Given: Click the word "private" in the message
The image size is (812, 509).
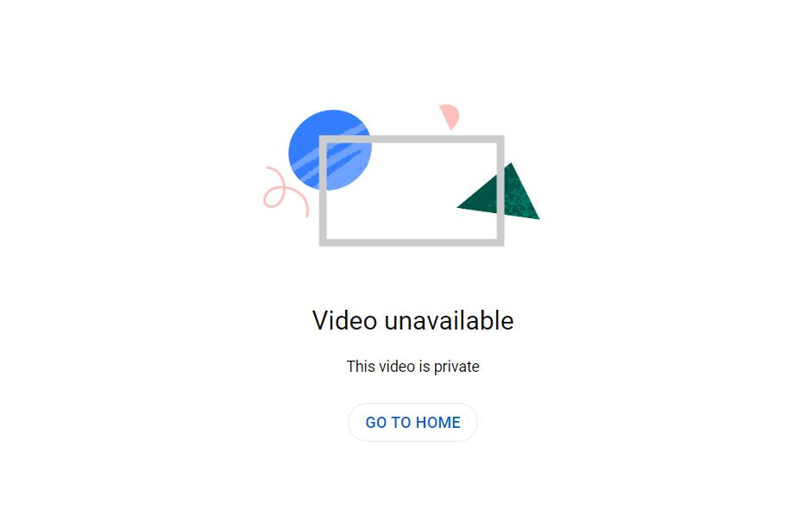Looking at the screenshot, I should pyautogui.click(x=456, y=367).
